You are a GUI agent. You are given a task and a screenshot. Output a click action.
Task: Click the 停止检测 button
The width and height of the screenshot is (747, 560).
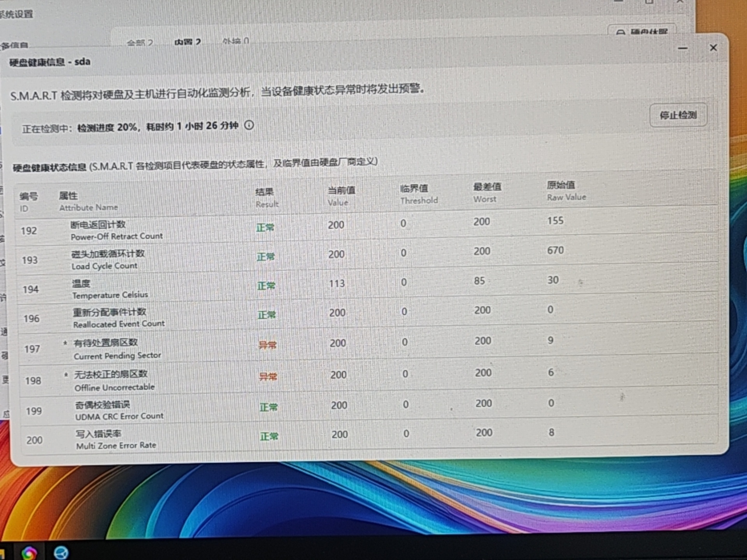tap(678, 115)
